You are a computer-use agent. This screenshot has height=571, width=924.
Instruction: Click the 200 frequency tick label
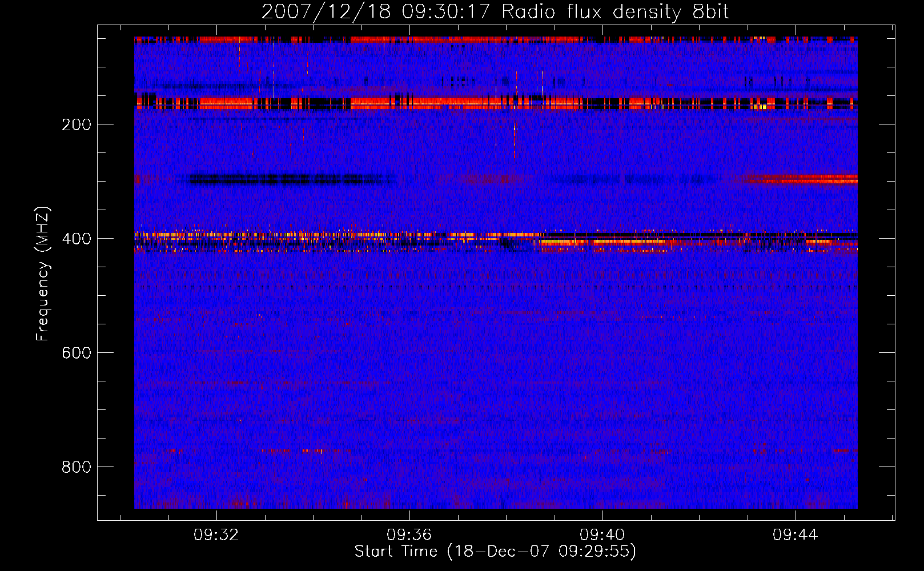point(77,124)
